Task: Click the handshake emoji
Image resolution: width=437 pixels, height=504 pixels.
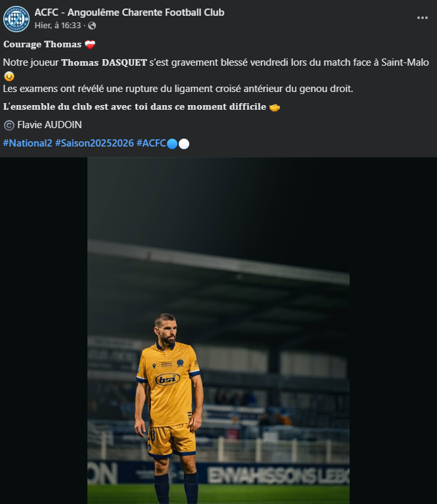Action: 275,107
